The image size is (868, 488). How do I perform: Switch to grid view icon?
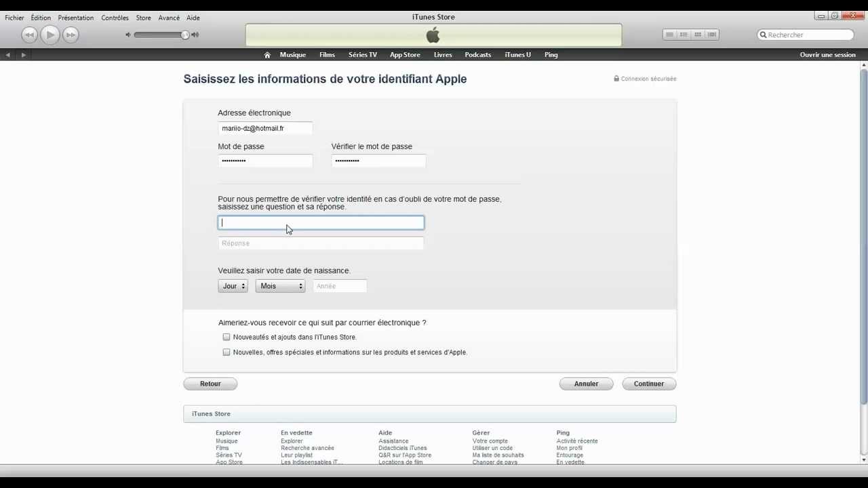point(698,35)
